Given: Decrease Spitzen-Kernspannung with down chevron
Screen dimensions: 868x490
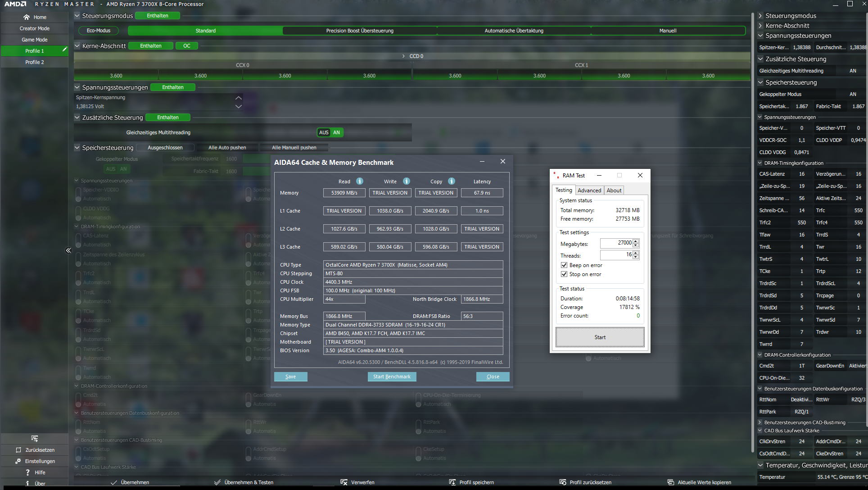Looking at the screenshot, I should (239, 107).
